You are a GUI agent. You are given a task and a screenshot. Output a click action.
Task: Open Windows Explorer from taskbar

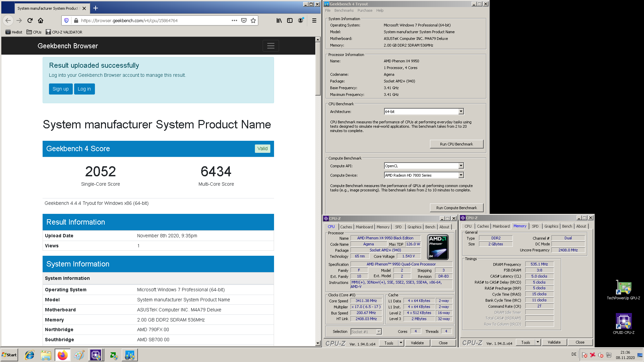pyautogui.click(x=46, y=355)
